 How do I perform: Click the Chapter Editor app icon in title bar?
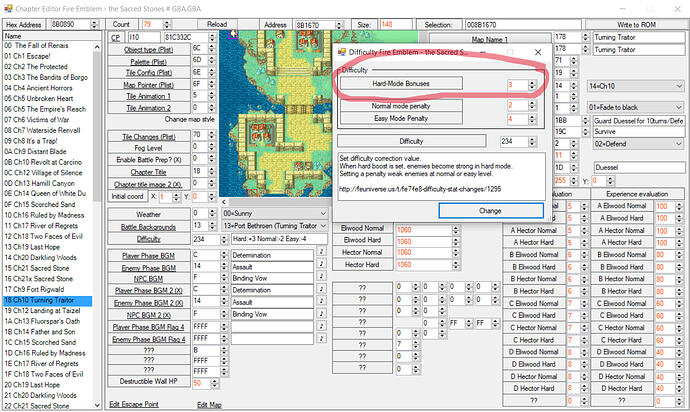tap(7, 8)
